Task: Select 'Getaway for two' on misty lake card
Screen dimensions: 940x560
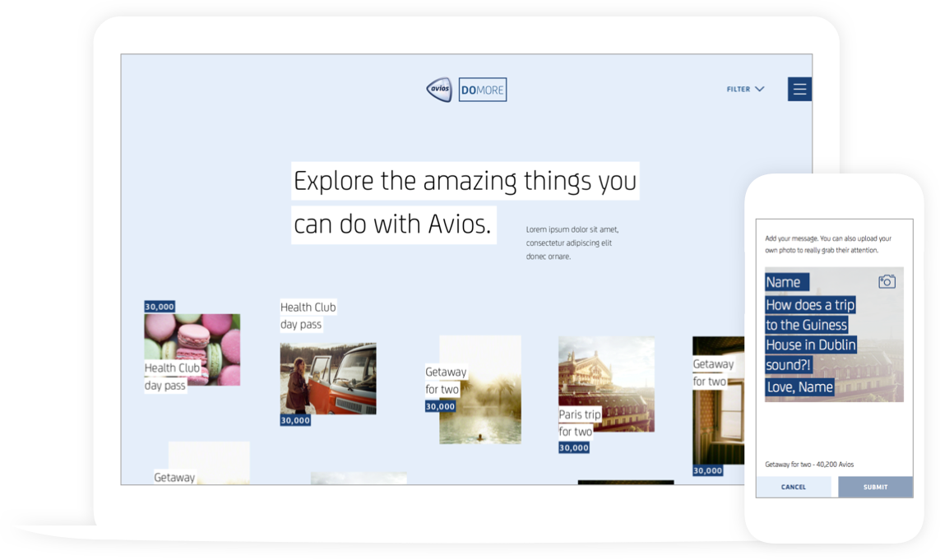Action: click(x=446, y=380)
